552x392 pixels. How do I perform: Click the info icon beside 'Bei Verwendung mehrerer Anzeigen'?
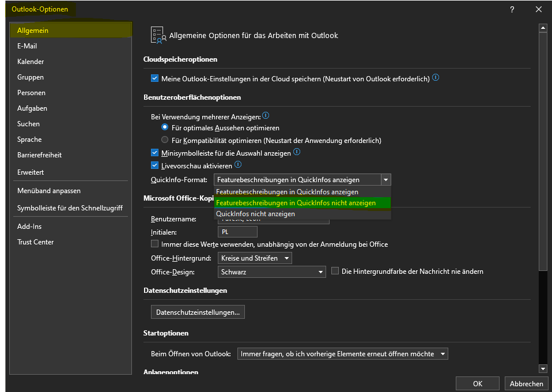tap(266, 115)
